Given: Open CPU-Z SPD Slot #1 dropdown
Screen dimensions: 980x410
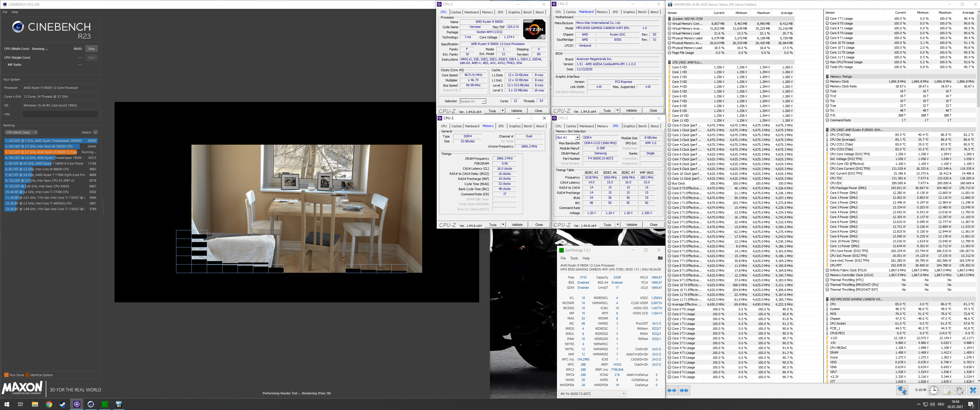Looking at the screenshot, I should coord(567,137).
